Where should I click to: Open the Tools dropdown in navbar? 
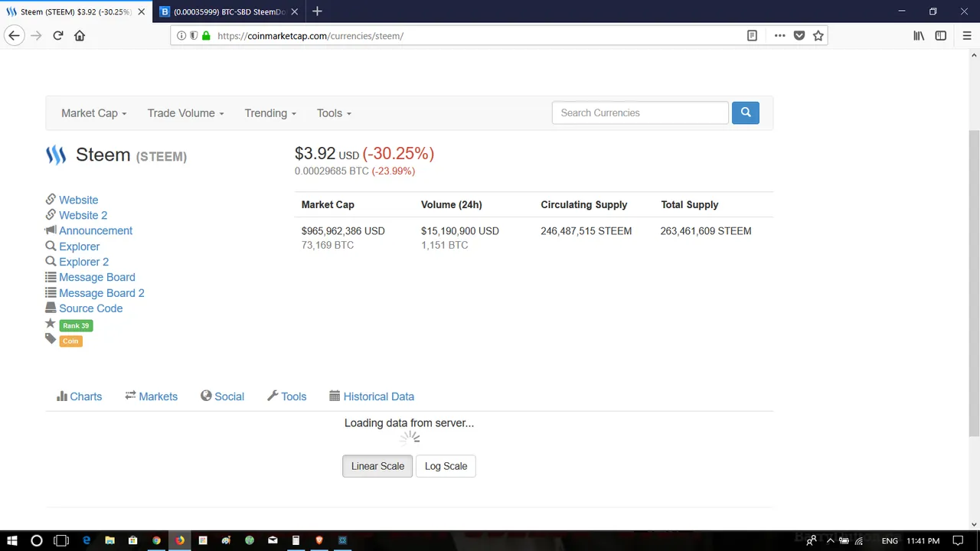point(335,113)
